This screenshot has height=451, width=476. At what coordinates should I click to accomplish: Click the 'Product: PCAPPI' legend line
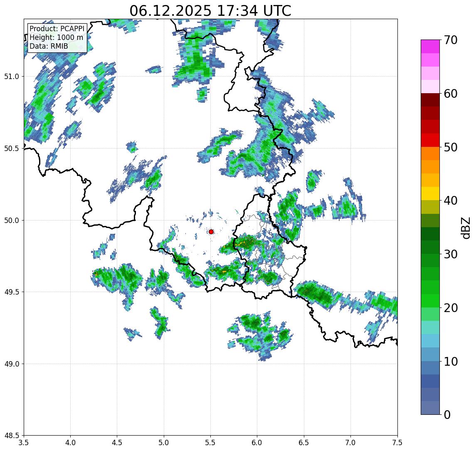pyautogui.click(x=57, y=29)
